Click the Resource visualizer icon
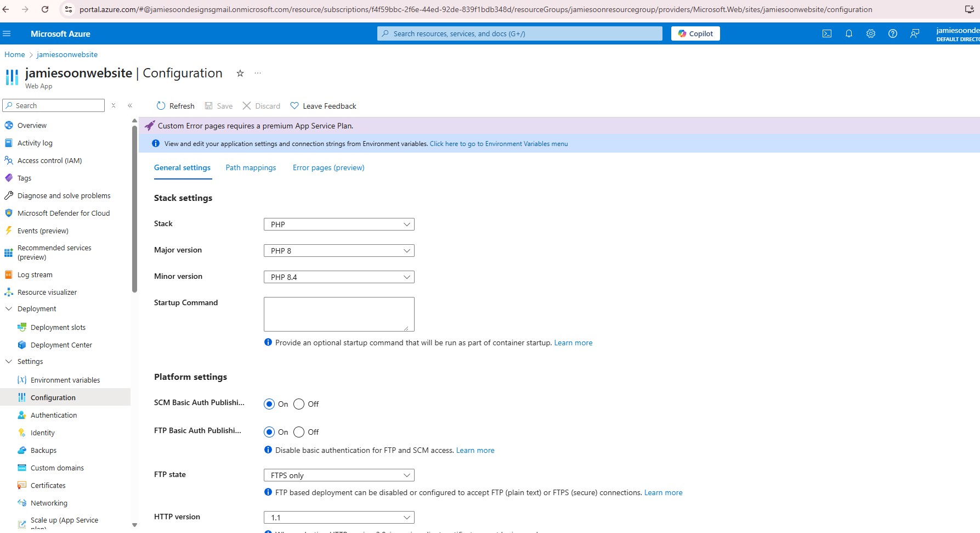The image size is (980, 533). click(9, 292)
